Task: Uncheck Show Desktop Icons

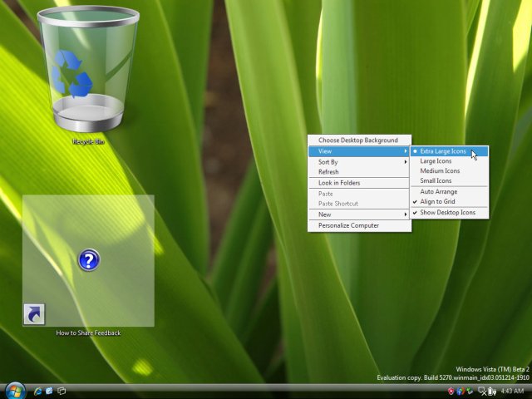Action: [x=447, y=213]
